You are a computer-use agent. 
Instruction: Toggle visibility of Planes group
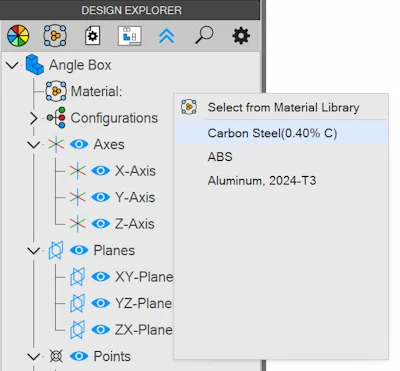coord(79,250)
